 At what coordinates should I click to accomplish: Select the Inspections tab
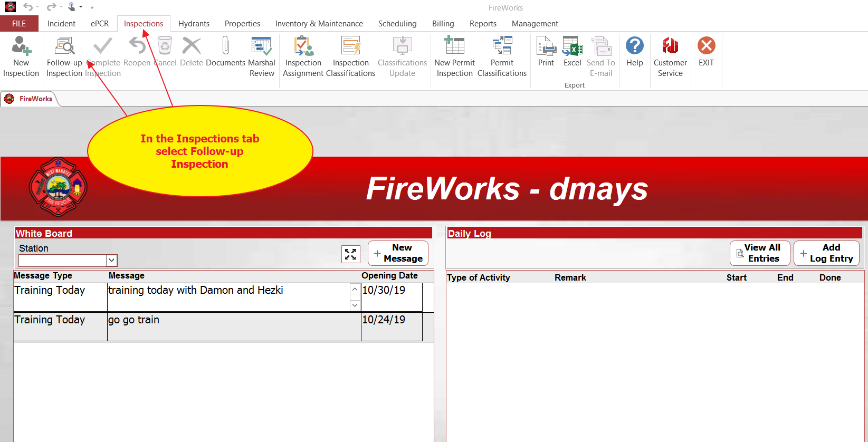(x=144, y=24)
